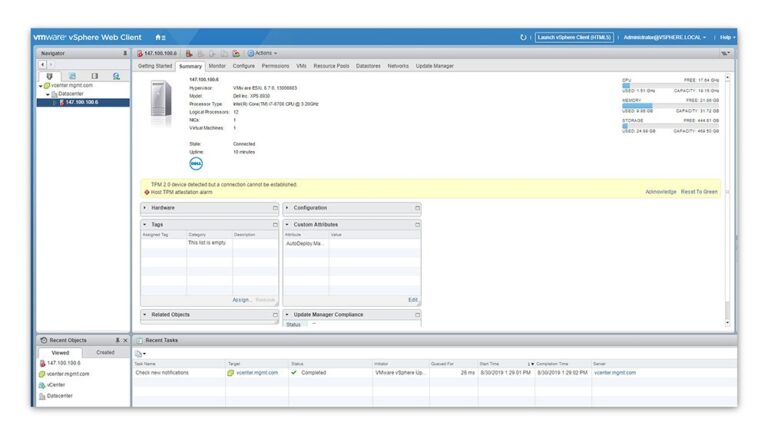Open Networking navigator tab icon
Screen dimensions: 768x435
click(x=116, y=76)
